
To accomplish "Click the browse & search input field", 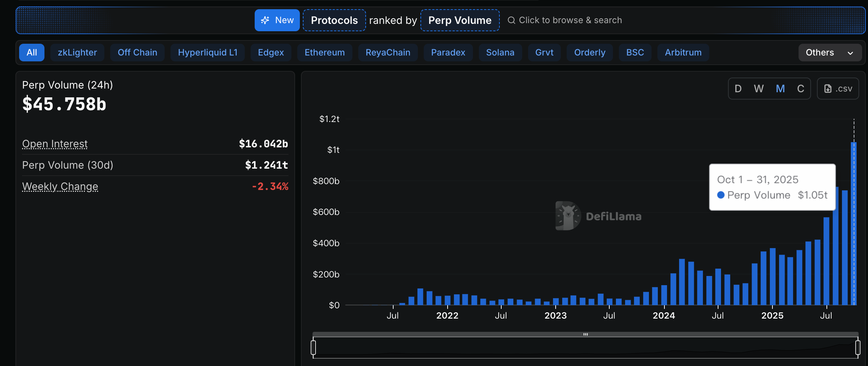I will (570, 20).
